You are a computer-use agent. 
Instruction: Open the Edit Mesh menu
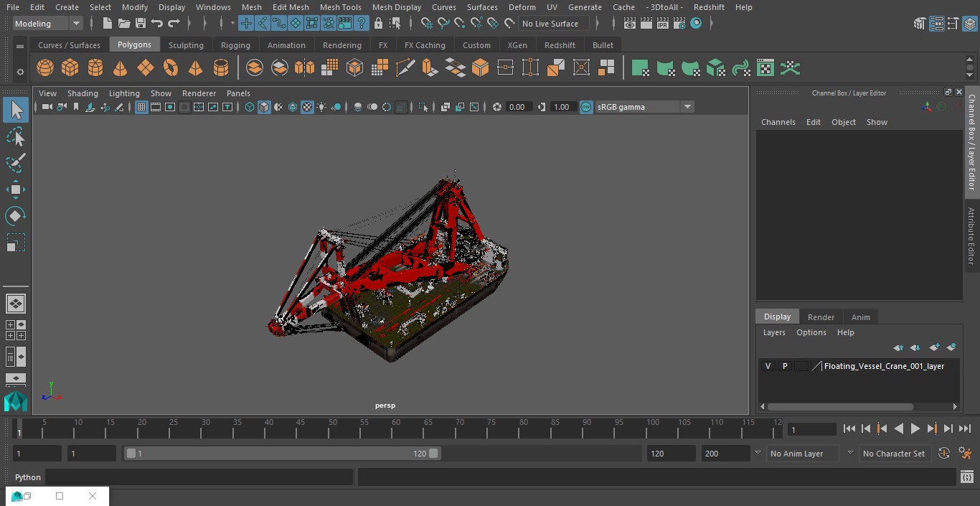coord(291,7)
